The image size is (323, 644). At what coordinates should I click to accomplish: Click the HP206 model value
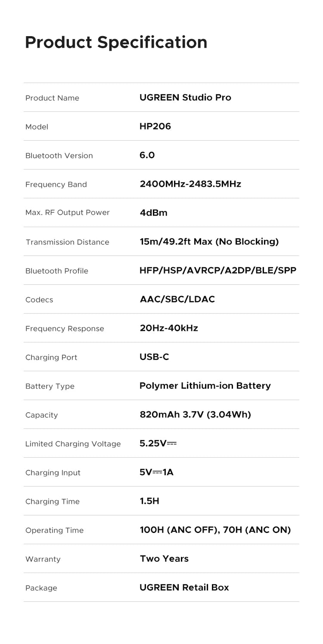click(155, 126)
